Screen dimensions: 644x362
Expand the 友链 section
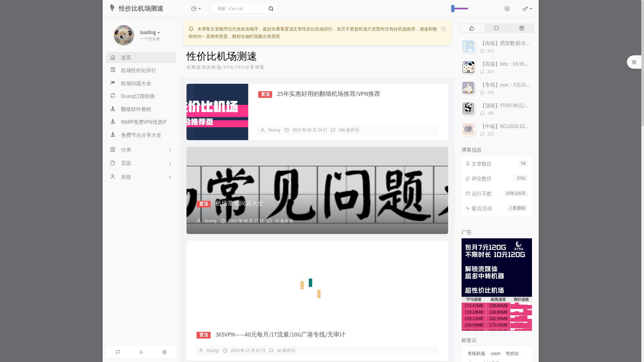tap(141, 177)
